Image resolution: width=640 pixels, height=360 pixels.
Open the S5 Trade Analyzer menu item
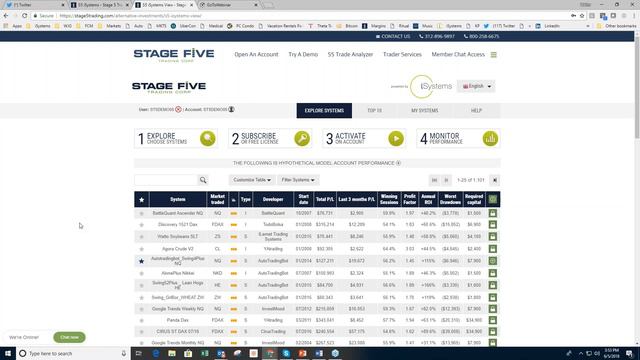[x=350, y=55]
